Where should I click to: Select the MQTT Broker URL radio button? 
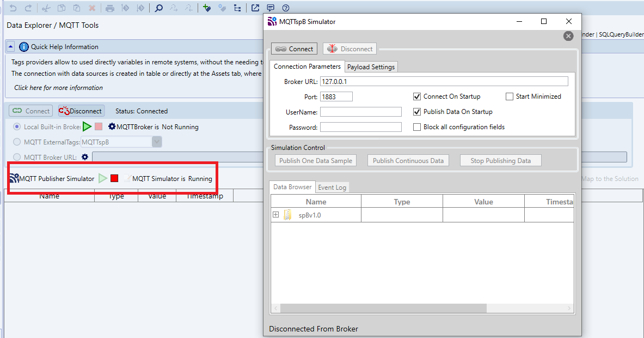(17, 157)
